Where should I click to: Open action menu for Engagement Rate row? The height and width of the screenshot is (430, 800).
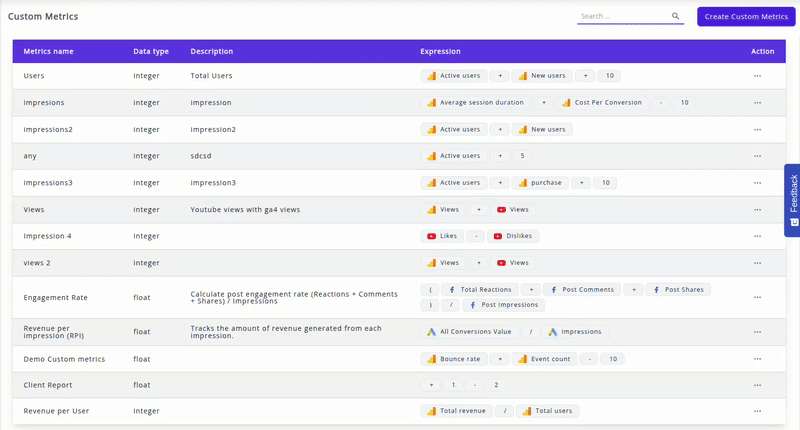(x=757, y=297)
